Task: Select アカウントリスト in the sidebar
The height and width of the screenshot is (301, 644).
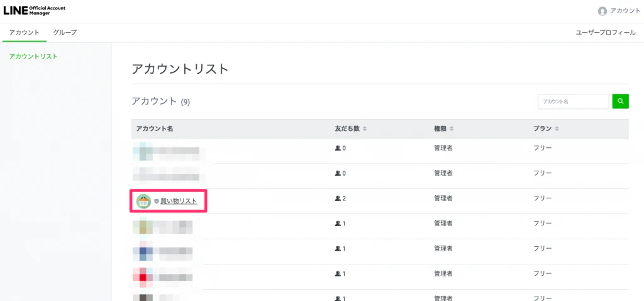Action: [33, 57]
